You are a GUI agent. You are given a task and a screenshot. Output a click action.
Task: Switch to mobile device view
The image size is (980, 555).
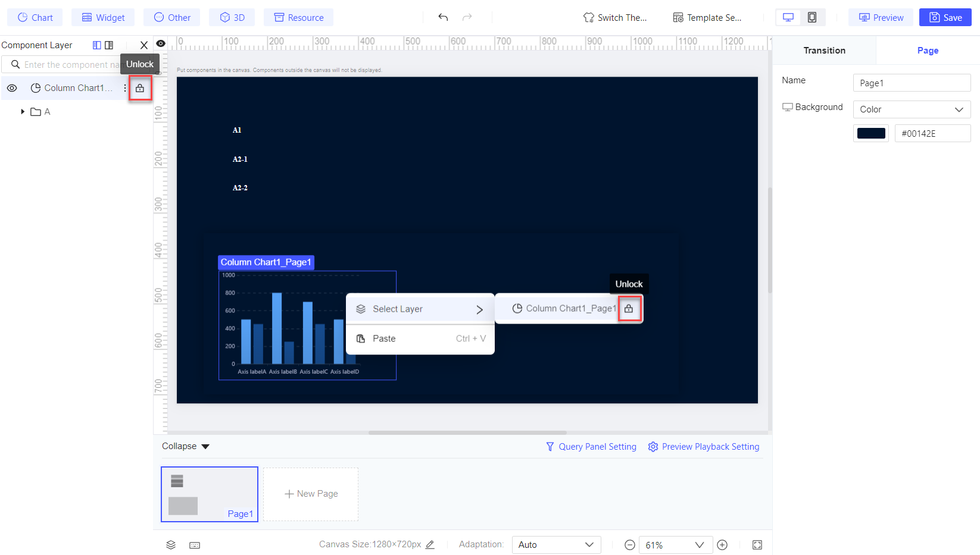point(813,17)
